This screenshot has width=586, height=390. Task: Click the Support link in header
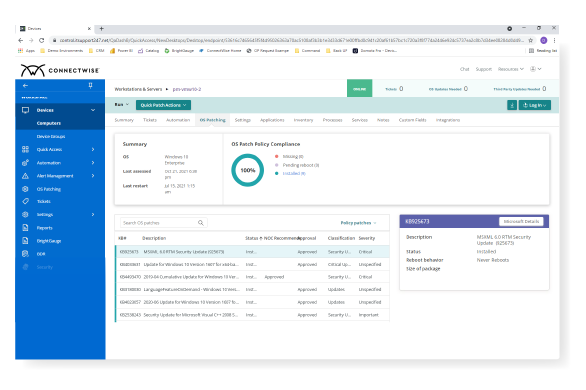484,69
